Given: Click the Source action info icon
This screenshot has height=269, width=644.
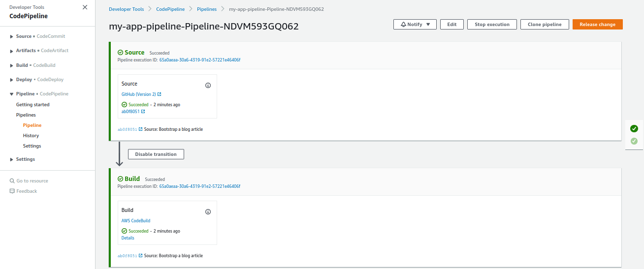Looking at the screenshot, I should [x=208, y=85].
